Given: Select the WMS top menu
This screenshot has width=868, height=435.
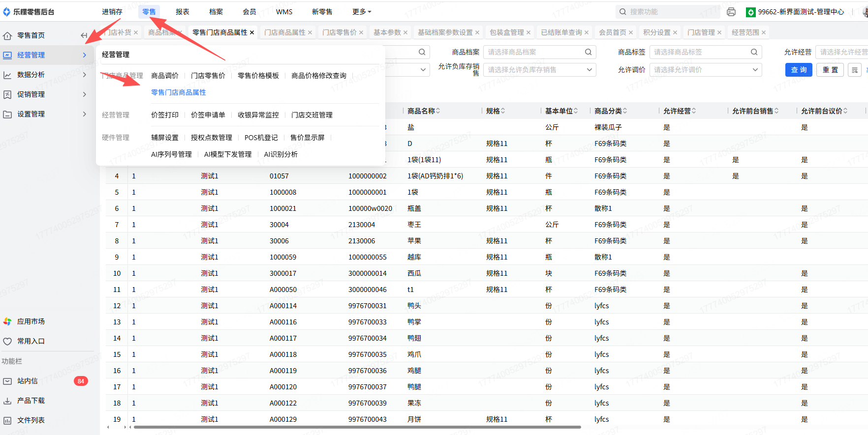Looking at the screenshot, I should coord(284,12).
